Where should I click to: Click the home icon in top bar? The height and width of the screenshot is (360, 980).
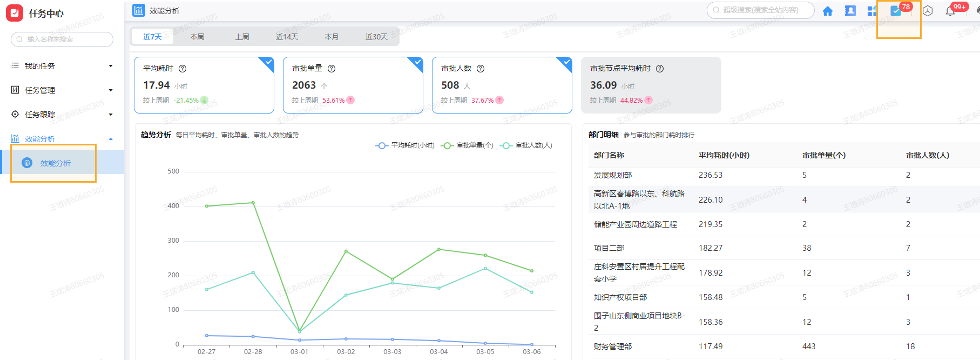point(827,11)
